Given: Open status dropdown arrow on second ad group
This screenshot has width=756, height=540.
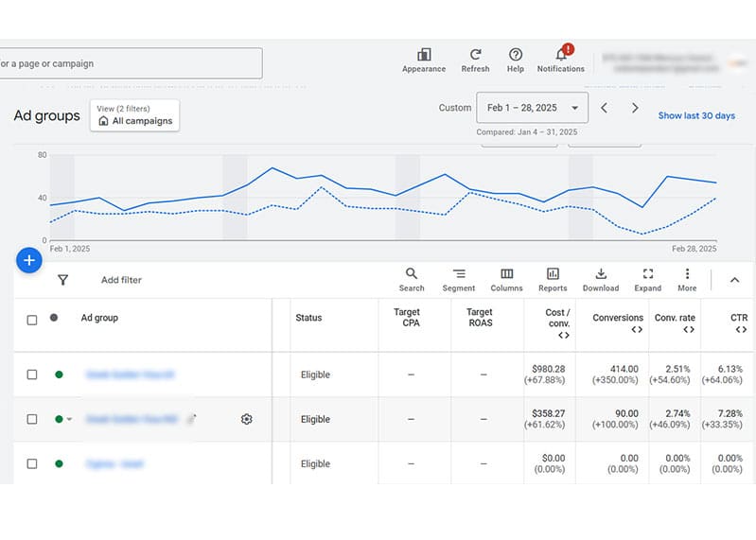Looking at the screenshot, I should coord(69,419).
